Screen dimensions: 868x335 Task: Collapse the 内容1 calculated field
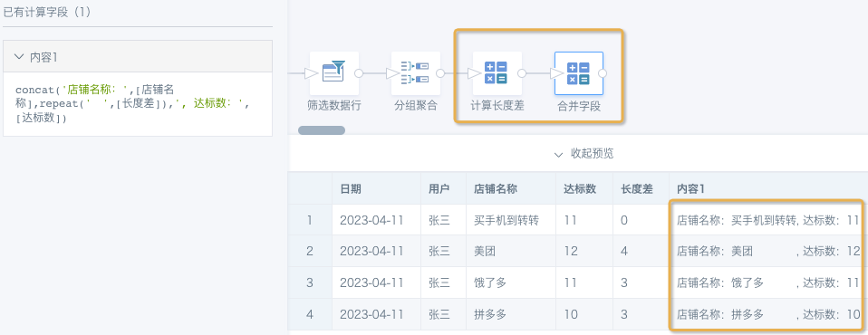[x=19, y=56]
